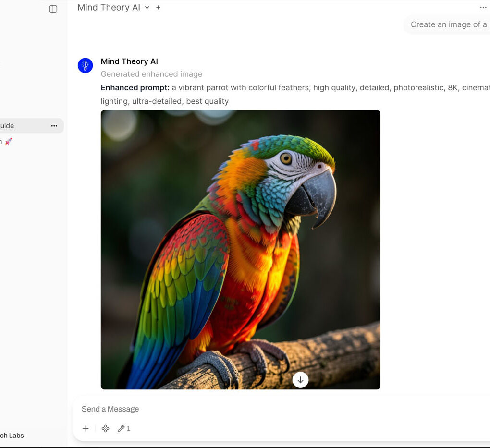
Task: Open the guide conversation's ellipsis menu
Action: pyautogui.click(x=54, y=125)
